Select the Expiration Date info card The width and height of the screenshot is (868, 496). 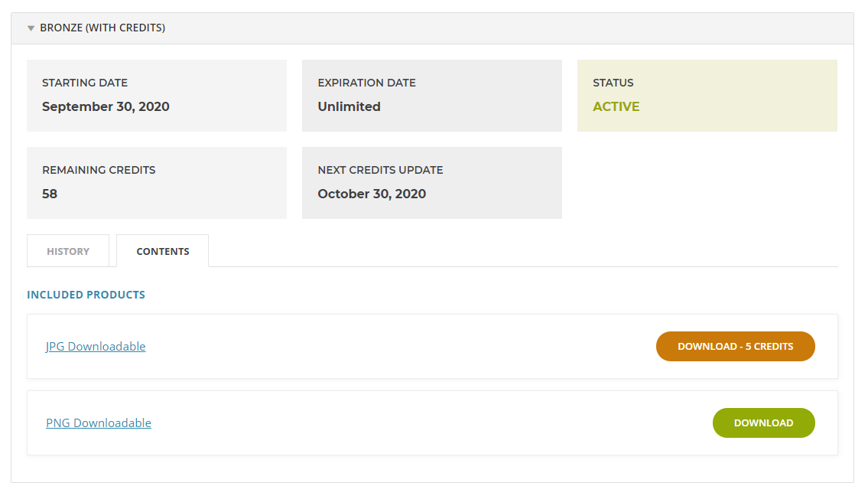(x=432, y=96)
